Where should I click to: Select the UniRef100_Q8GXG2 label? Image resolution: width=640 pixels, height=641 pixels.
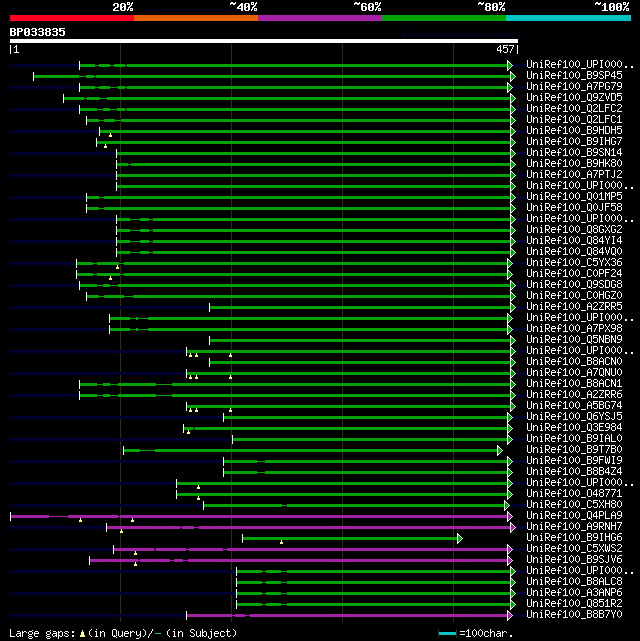click(574, 230)
